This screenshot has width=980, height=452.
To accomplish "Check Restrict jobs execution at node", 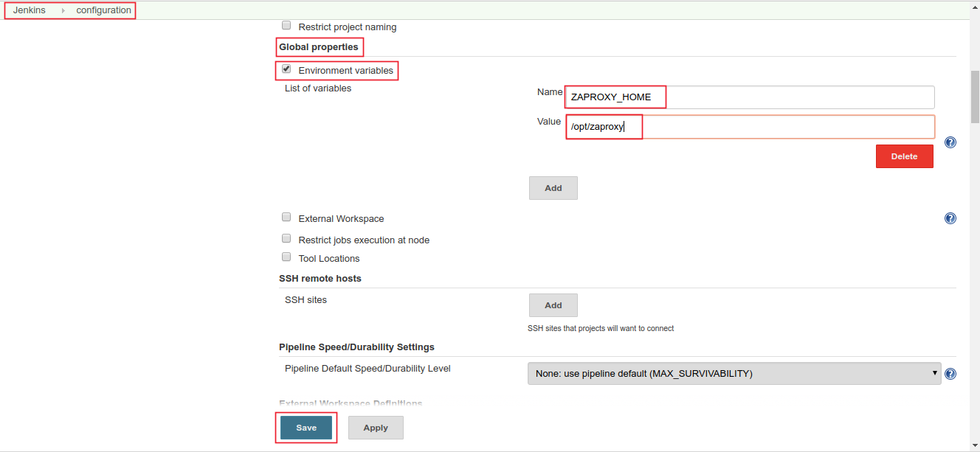I will (x=286, y=238).
